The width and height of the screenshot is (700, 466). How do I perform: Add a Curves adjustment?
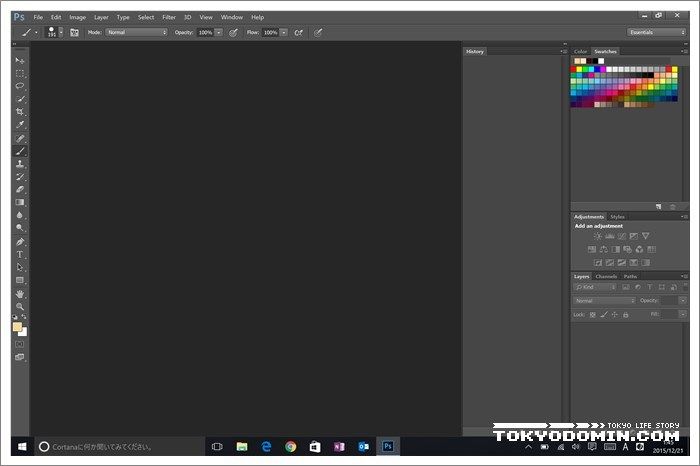622,236
